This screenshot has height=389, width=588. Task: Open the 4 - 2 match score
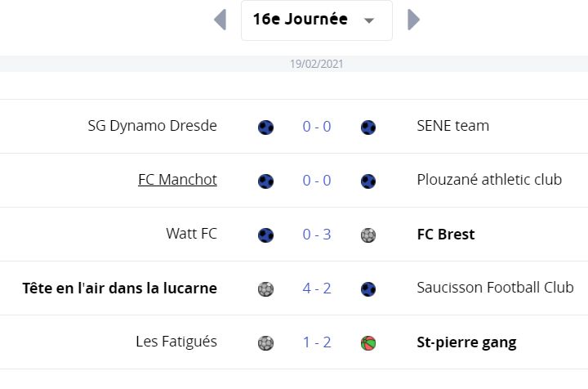[x=317, y=288]
